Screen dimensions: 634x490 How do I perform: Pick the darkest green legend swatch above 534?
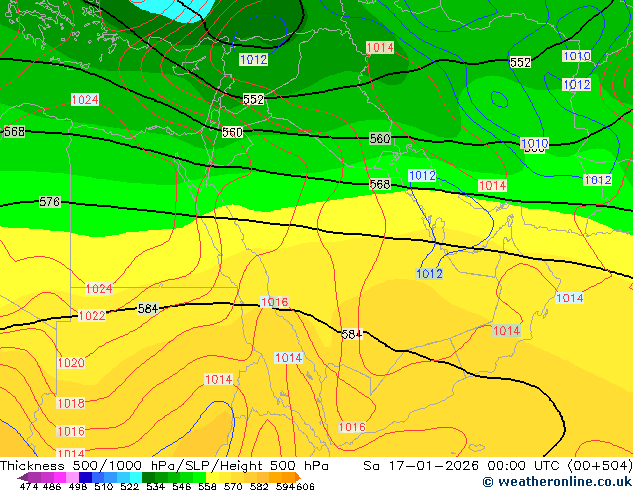click(x=148, y=477)
